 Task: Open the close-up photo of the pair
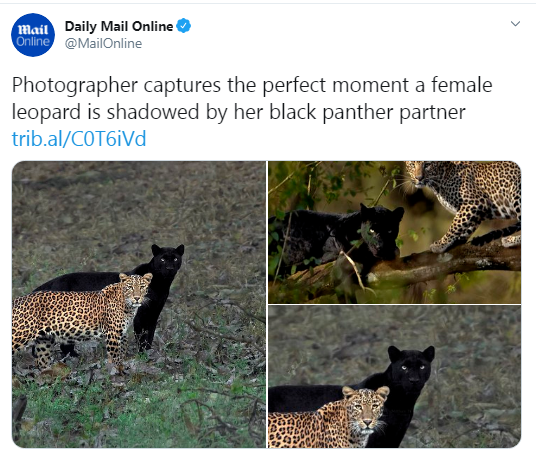394,377
